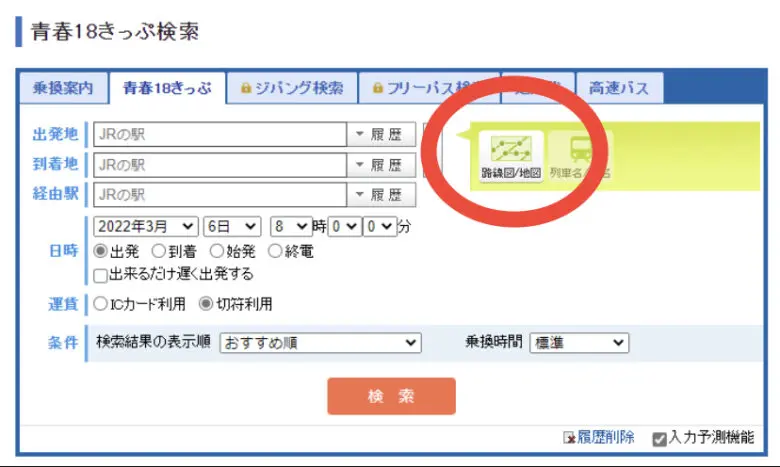Open 履歴 dropdown for 出発地
This screenshot has width=780, height=467.
pyautogui.click(x=381, y=134)
